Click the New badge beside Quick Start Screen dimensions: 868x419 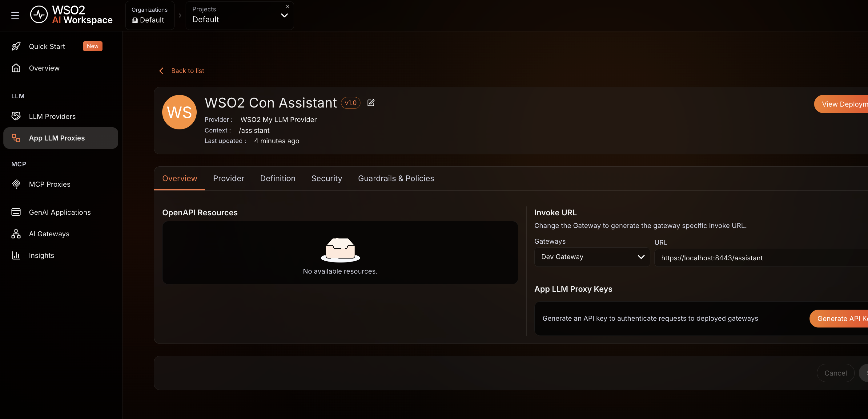93,46
